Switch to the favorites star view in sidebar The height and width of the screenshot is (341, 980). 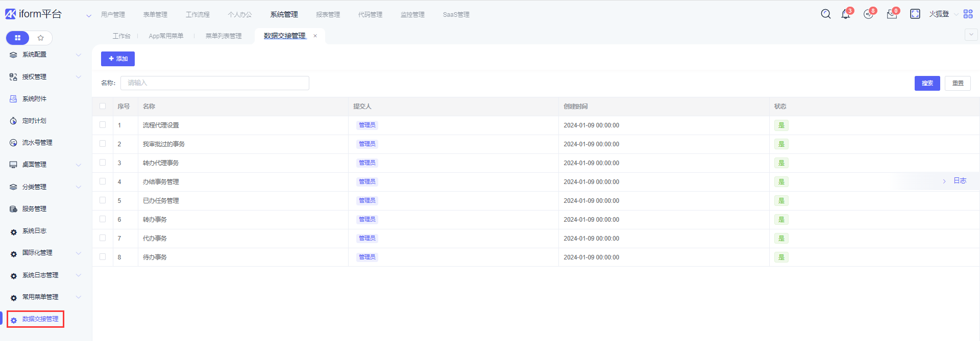[41, 38]
